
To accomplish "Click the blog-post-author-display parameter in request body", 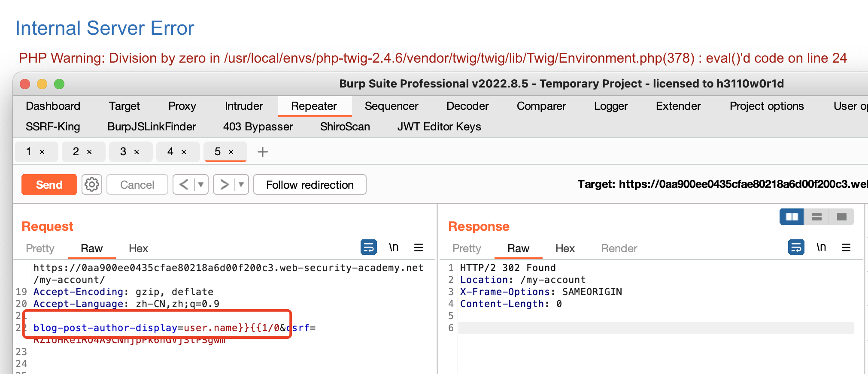I will [x=106, y=328].
